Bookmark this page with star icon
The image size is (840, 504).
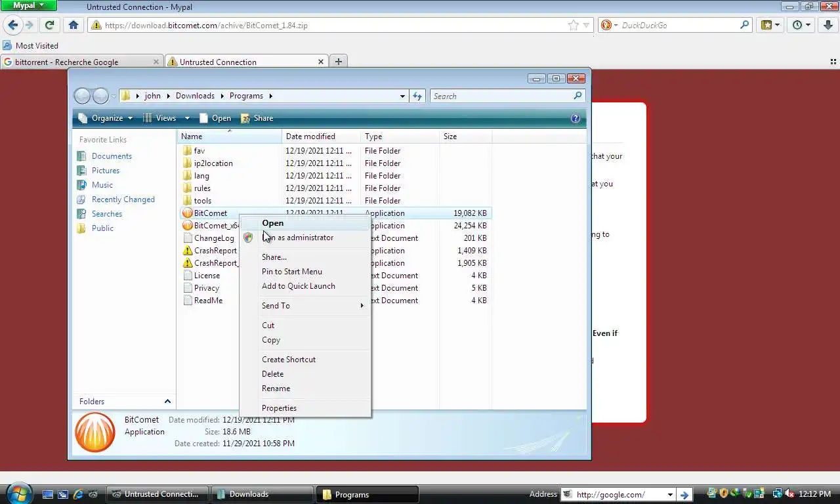pos(574,25)
